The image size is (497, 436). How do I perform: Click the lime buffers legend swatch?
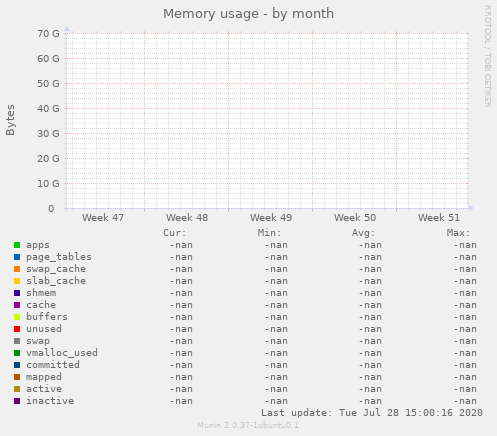[x=17, y=317]
